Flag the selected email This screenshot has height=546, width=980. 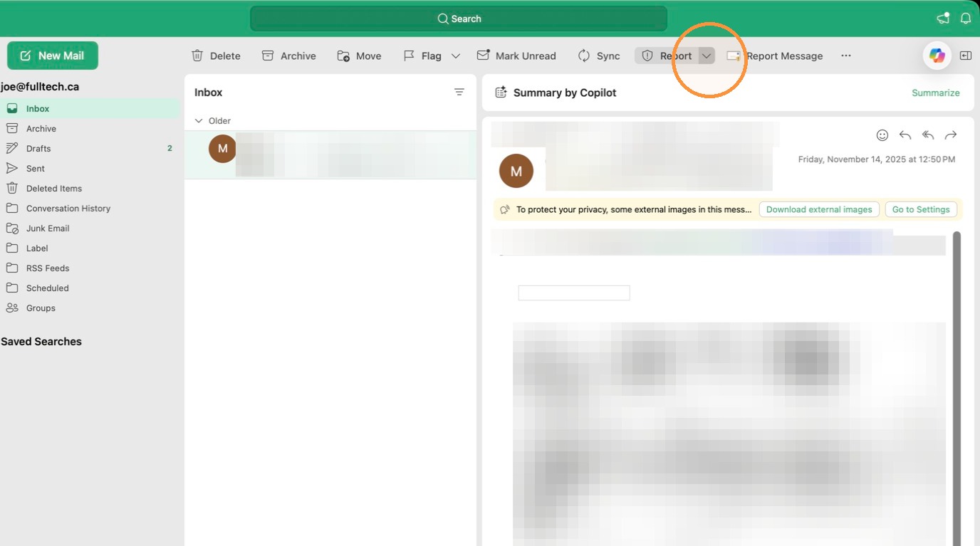coord(422,56)
